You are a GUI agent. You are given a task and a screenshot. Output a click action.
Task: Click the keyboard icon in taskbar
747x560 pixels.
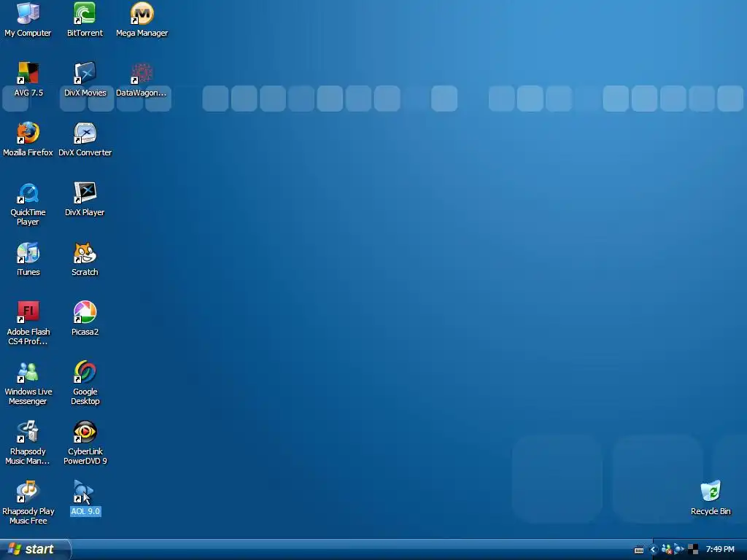click(x=639, y=550)
